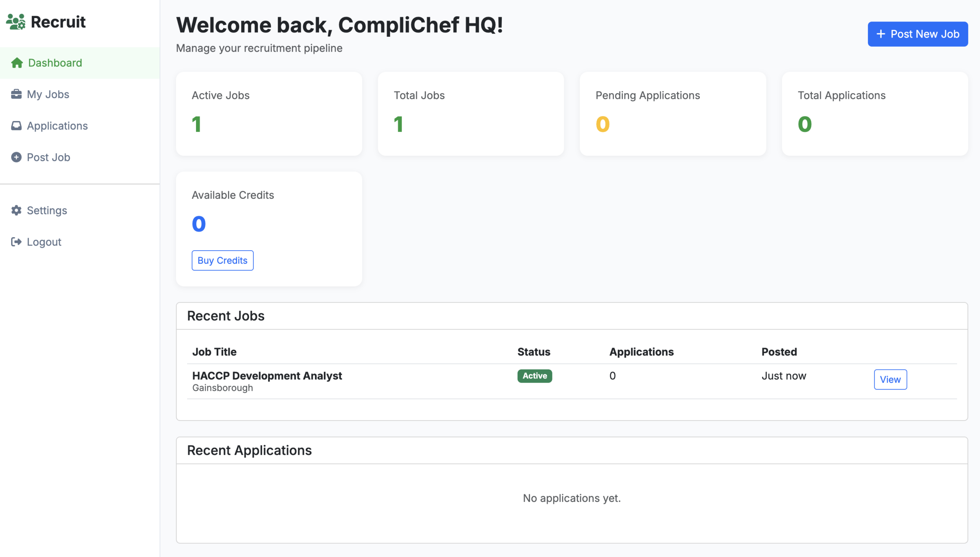
Task: View the HACCP Development Analyst job
Action: [x=890, y=379]
